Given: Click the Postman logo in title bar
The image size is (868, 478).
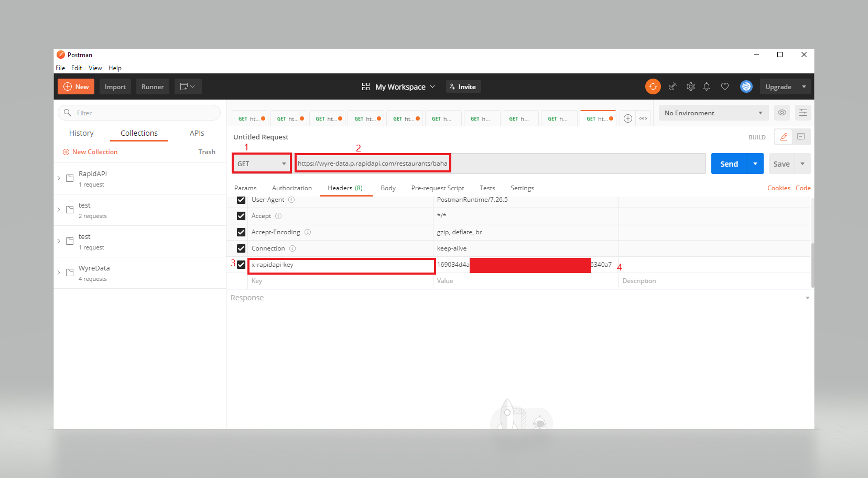Looking at the screenshot, I should (x=61, y=55).
